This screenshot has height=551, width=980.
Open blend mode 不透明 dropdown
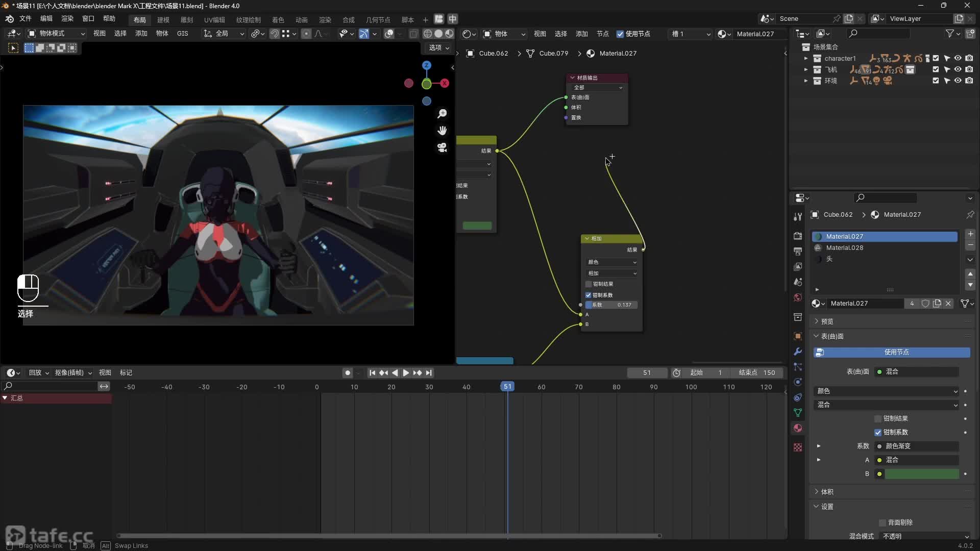tap(925, 536)
